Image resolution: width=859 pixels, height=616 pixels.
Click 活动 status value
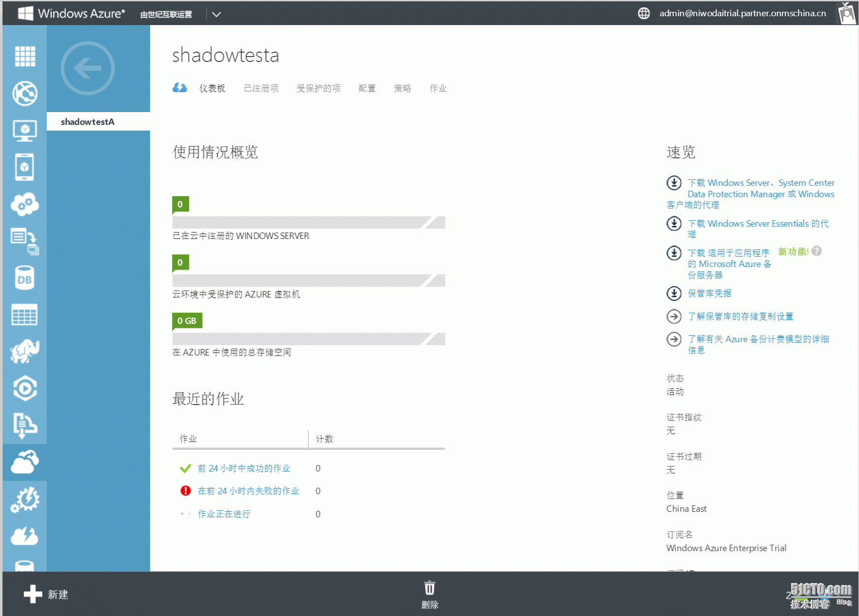coord(675,392)
